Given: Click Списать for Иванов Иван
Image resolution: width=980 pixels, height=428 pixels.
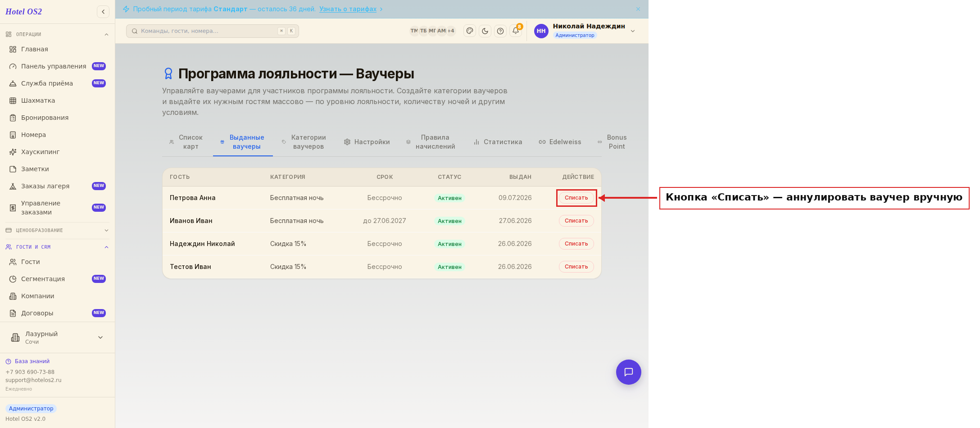Looking at the screenshot, I should pyautogui.click(x=576, y=221).
